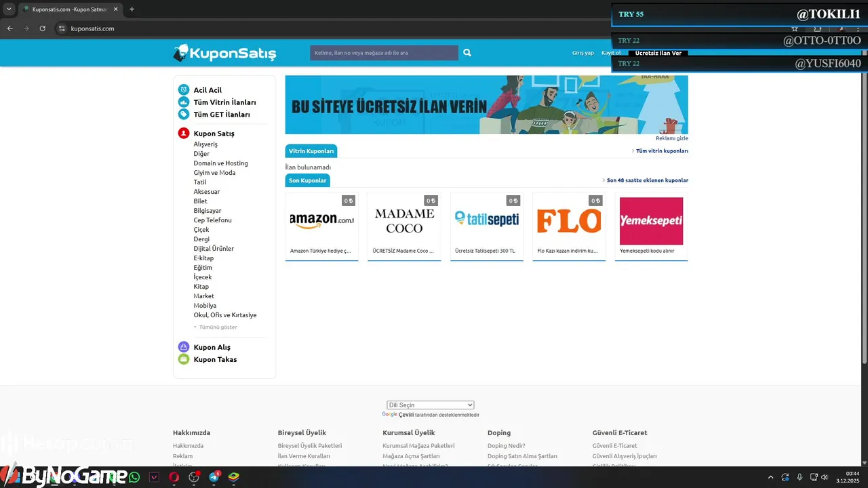Open BlueStacks from the taskbar
This screenshot has width=868, height=488.
pyautogui.click(x=234, y=477)
